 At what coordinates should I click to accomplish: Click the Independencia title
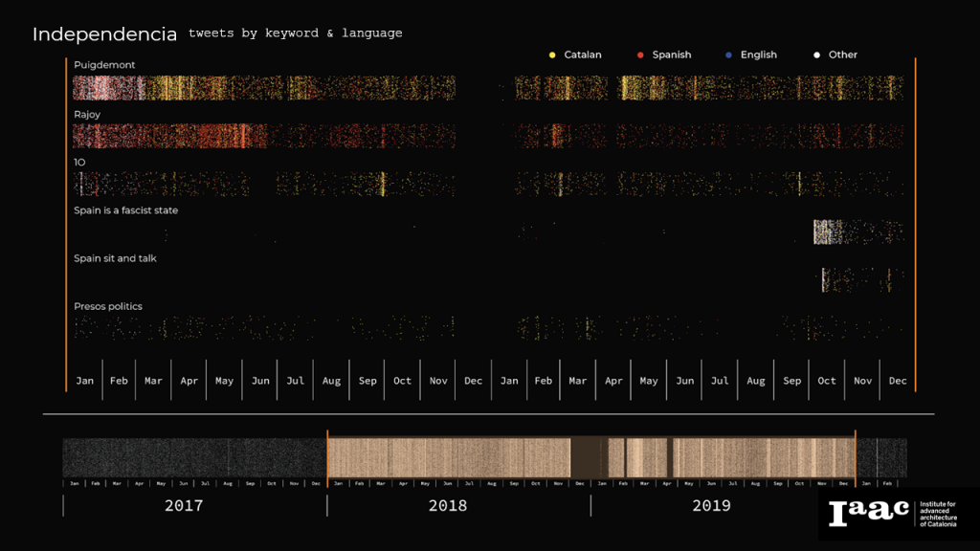click(x=104, y=34)
